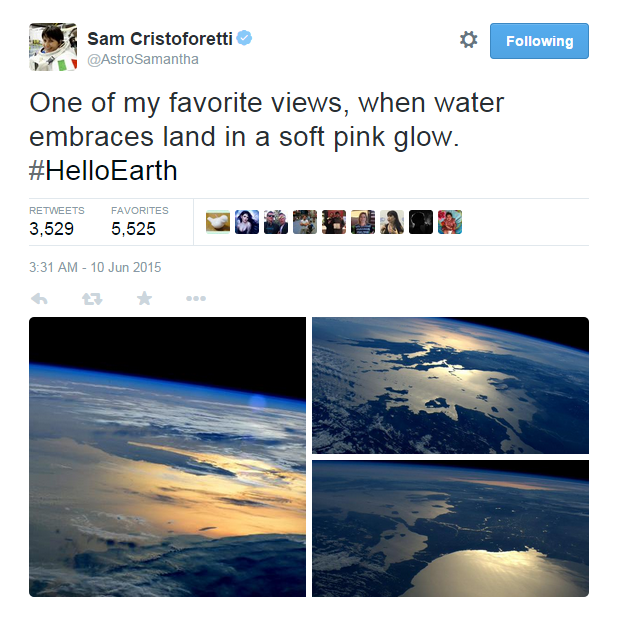Screen dimensions: 620x624
Task: Favorite the tweet with the star icon
Action: point(144,298)
